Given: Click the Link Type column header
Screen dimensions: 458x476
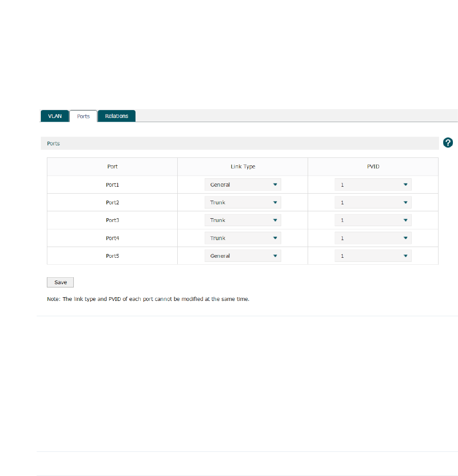Looking at the screenshot, I should [243, 167].
